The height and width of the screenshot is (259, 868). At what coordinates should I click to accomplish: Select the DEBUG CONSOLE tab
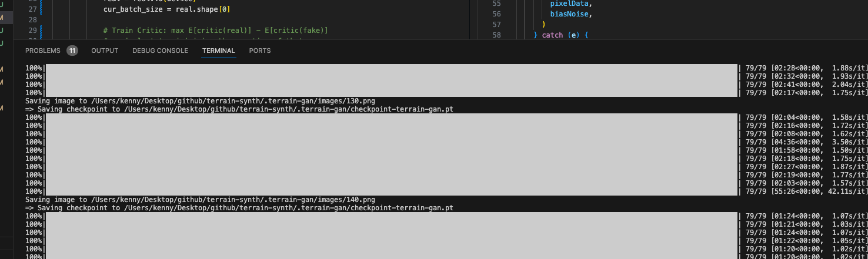click(x=160, y=51)
